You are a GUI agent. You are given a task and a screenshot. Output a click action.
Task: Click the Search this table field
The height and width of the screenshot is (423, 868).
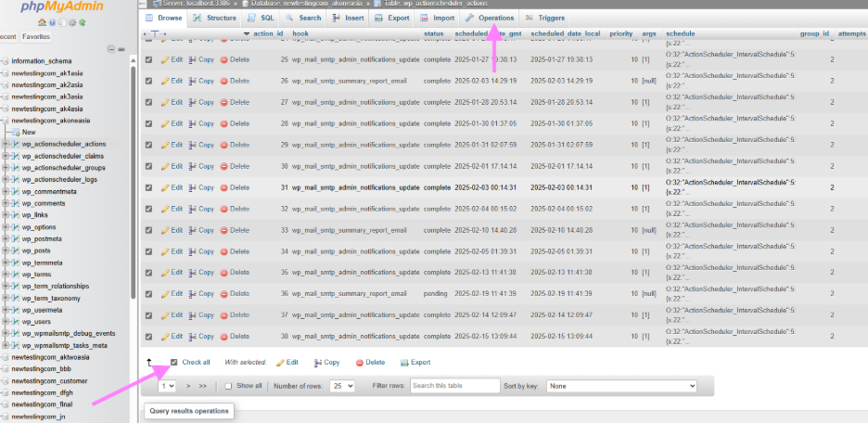pos(455,386)
